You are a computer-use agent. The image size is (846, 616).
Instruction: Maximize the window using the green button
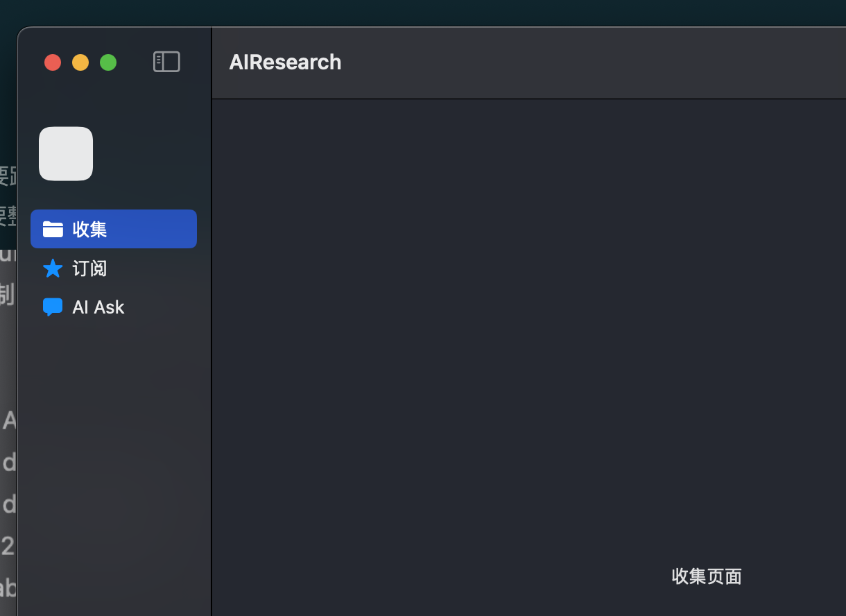pyautogui.click(x=108, y=62)
